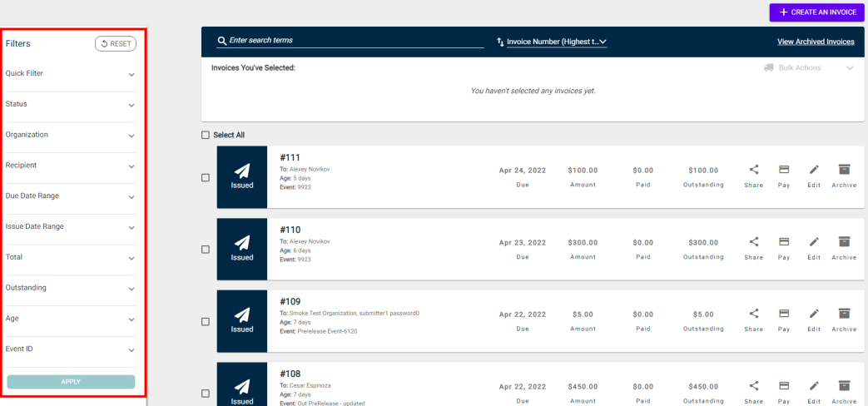Click the Archive icon for invoice #110
This screenshot has width=868, height=406.
click(844, 242)
